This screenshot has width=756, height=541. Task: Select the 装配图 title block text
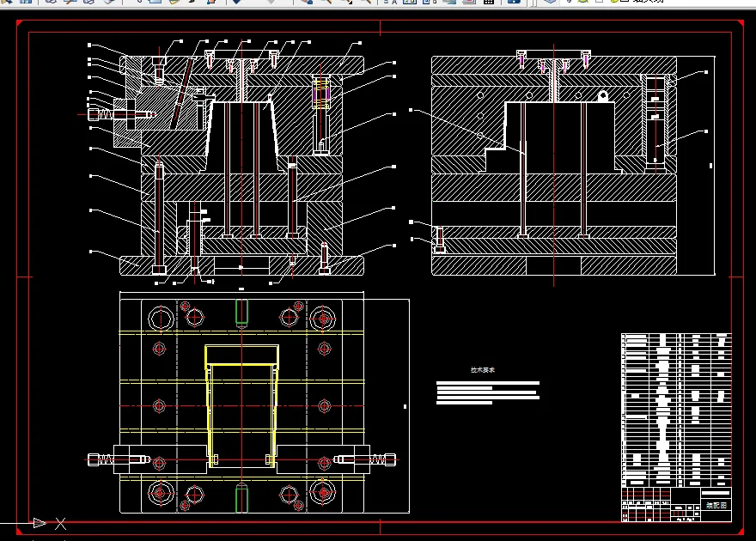coord(716,505)
